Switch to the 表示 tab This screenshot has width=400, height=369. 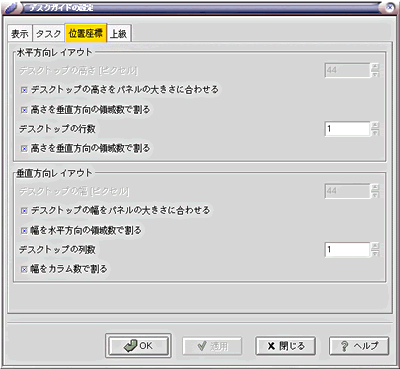[20, 33]
